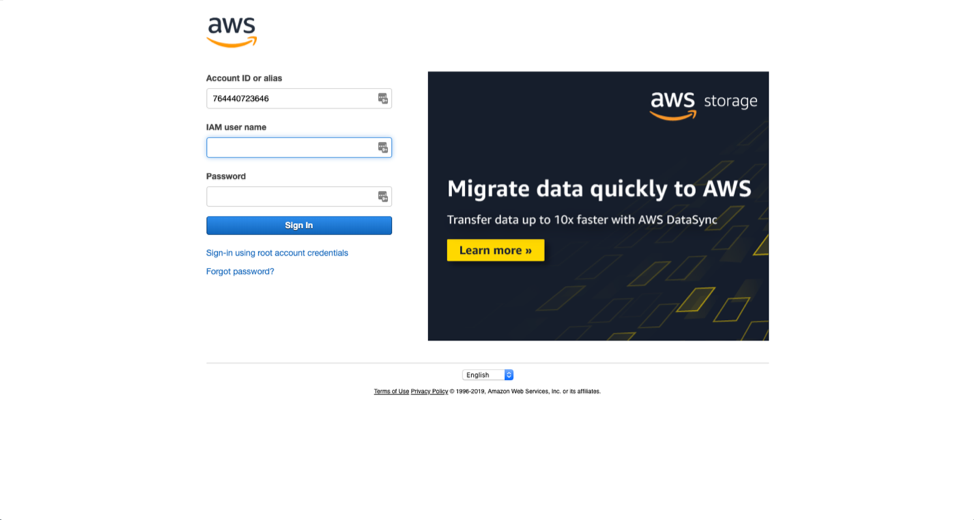
Task: Click the AWS storage logo in the banner
Action: pos(703,104)
